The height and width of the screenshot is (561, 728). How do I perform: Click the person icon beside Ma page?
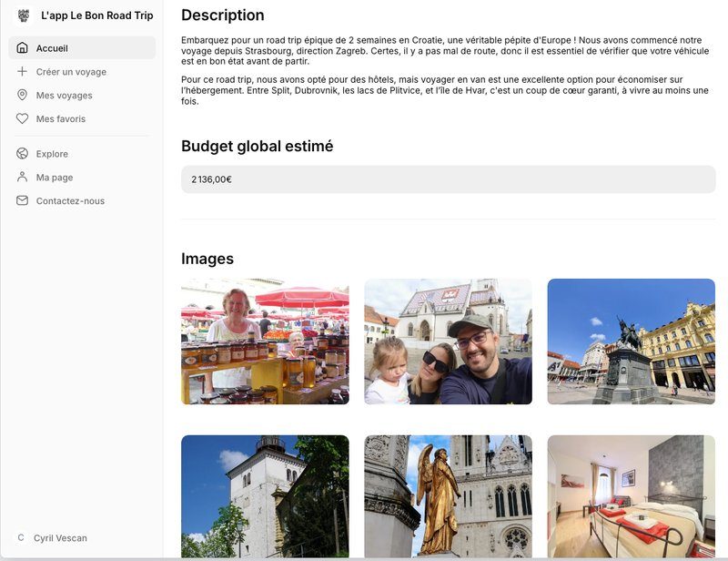(x=22, y=177)
